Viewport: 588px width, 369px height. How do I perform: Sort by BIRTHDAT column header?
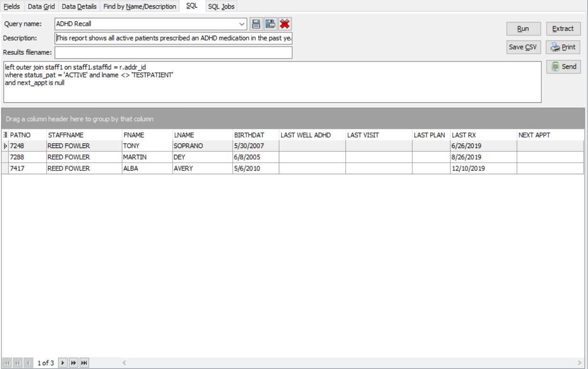[255, 135]
